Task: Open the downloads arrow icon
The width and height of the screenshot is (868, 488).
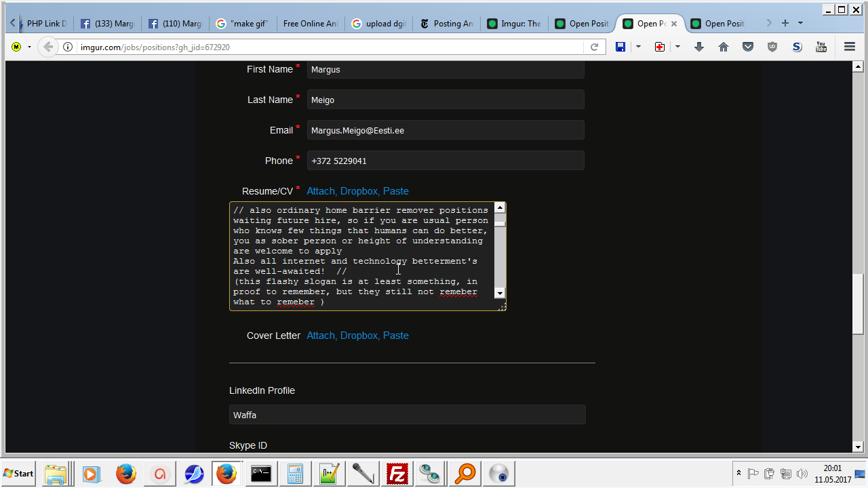Action: (699, 47)
